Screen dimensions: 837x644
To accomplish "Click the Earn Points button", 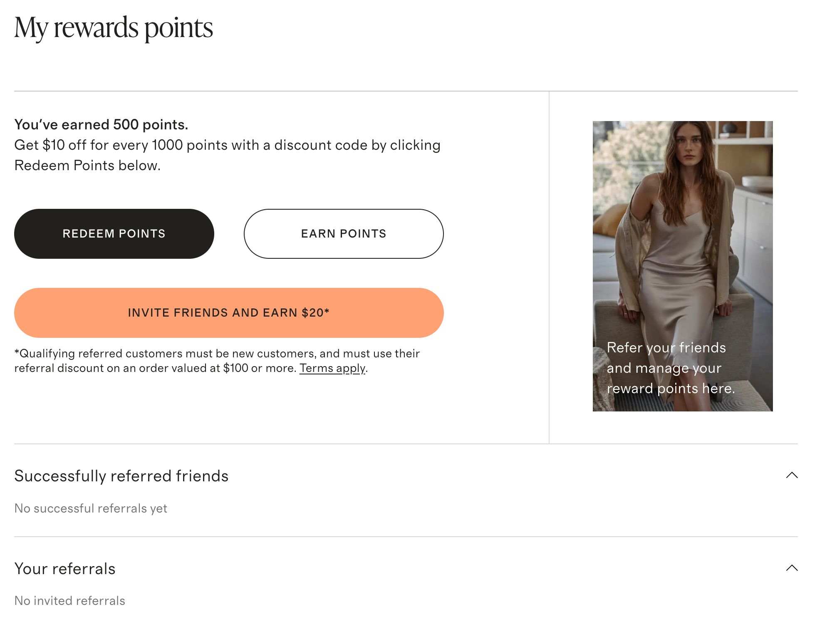I will 344,233.
